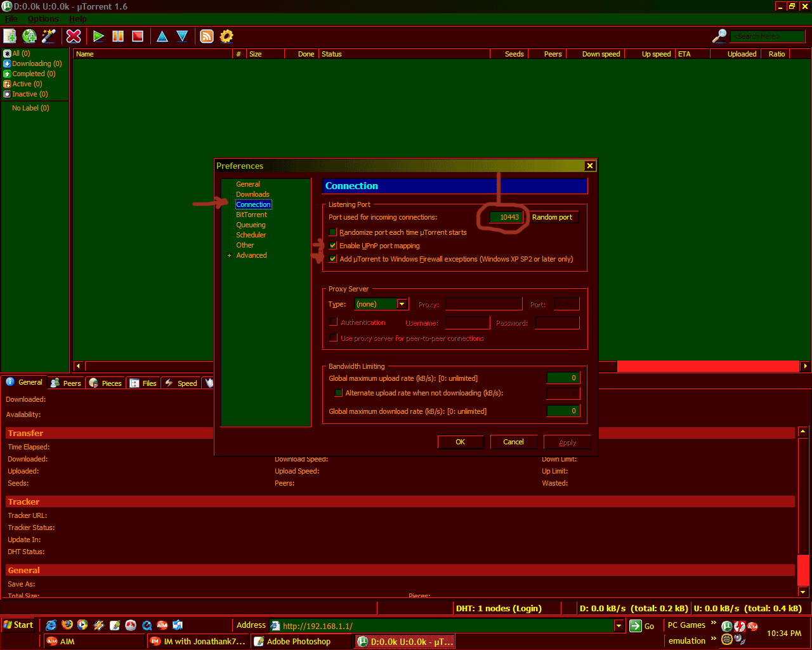This screenshot has height=650, width=812.
Task: Click the green Start torrent play icon
Action: (98, 36)
